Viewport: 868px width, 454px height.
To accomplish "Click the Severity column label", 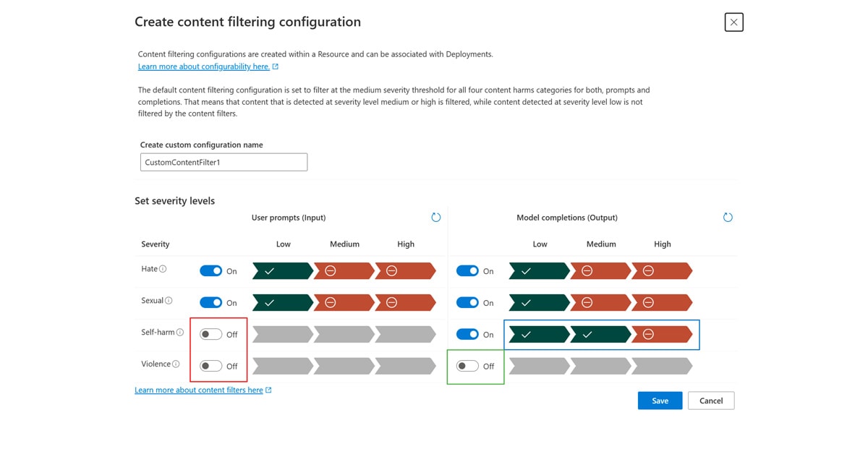I will [x=156, y=244].
